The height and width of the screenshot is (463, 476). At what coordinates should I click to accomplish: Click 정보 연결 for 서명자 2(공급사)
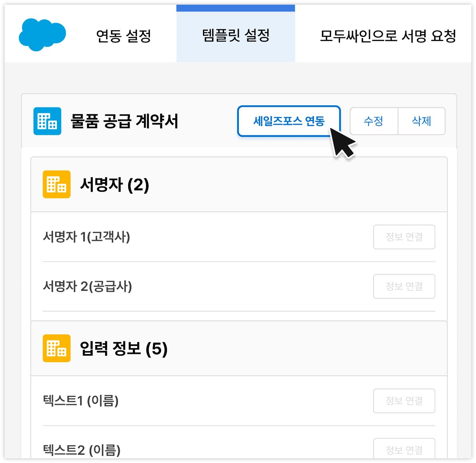[404, 286]
